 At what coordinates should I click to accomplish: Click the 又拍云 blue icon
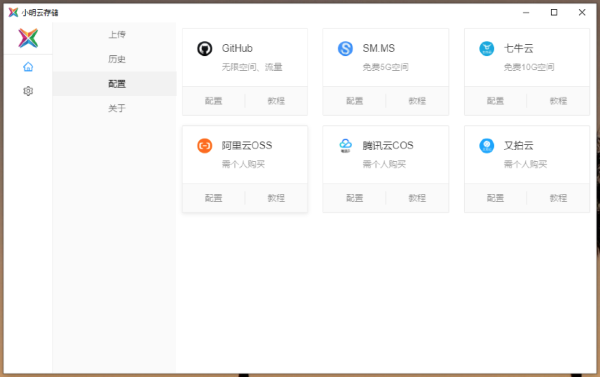coord(487,146)
